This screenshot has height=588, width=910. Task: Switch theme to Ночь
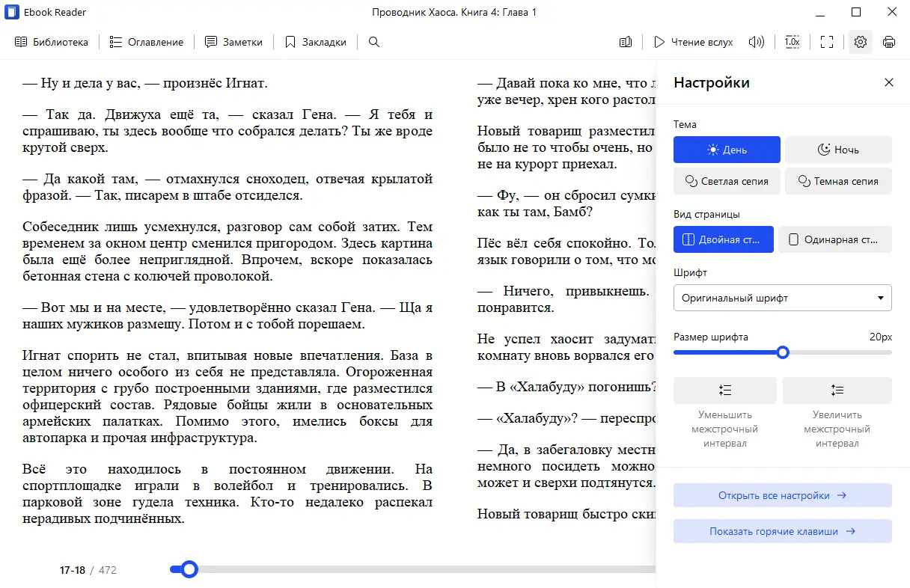click(838, 150)
